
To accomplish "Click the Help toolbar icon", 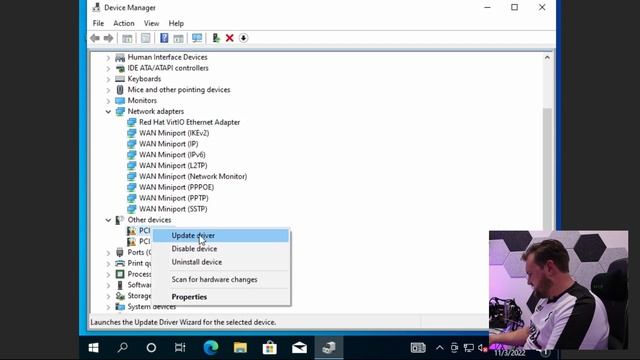I will (164, 38).
